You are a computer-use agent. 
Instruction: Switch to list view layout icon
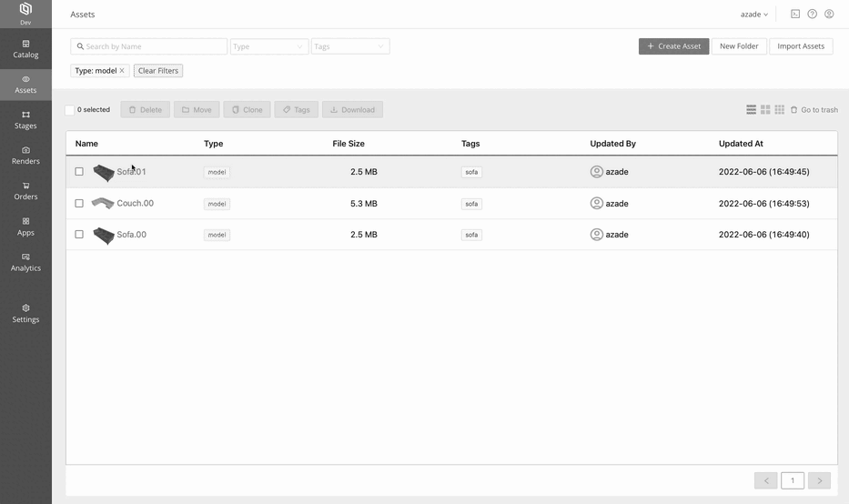751,110
